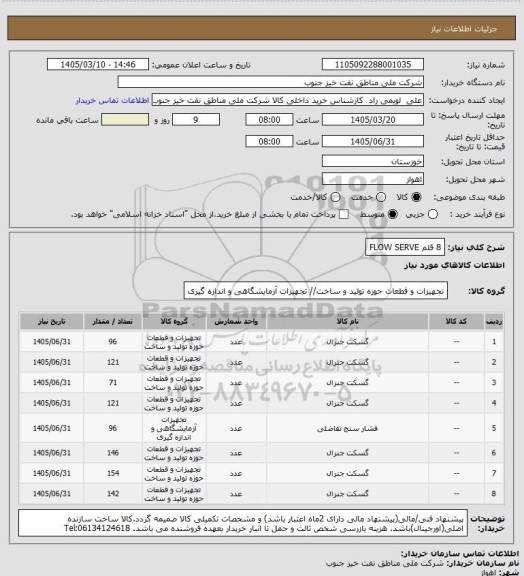Click the واحد شمارش column header

pos(236,321)
